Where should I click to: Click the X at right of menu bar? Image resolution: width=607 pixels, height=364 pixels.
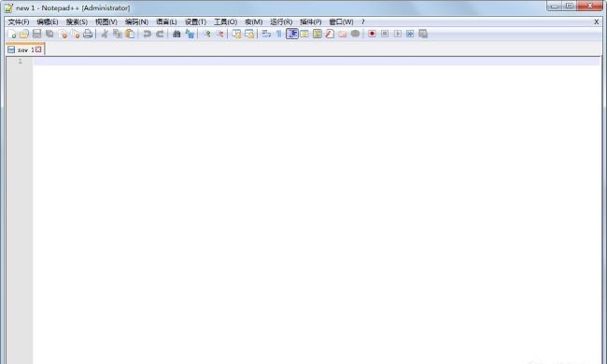[x=597, y=22]
